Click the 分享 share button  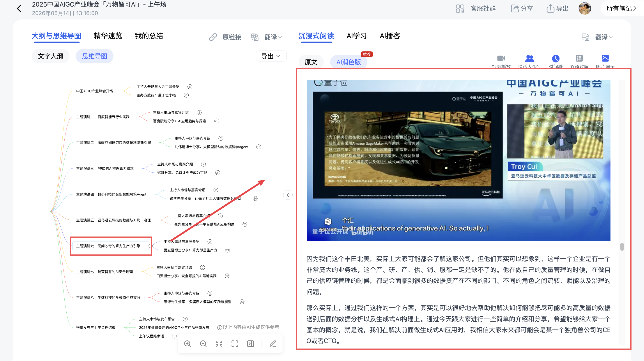click(x=522, y=9)
